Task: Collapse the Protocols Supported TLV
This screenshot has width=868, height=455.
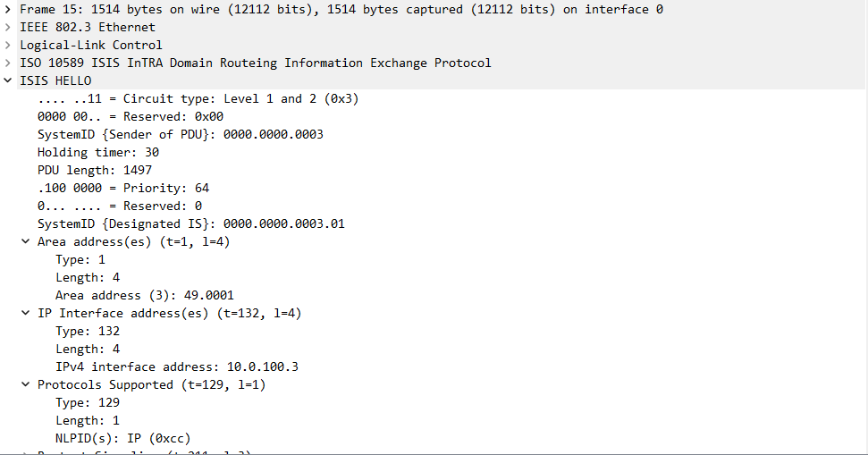Action: coord(26,384)
